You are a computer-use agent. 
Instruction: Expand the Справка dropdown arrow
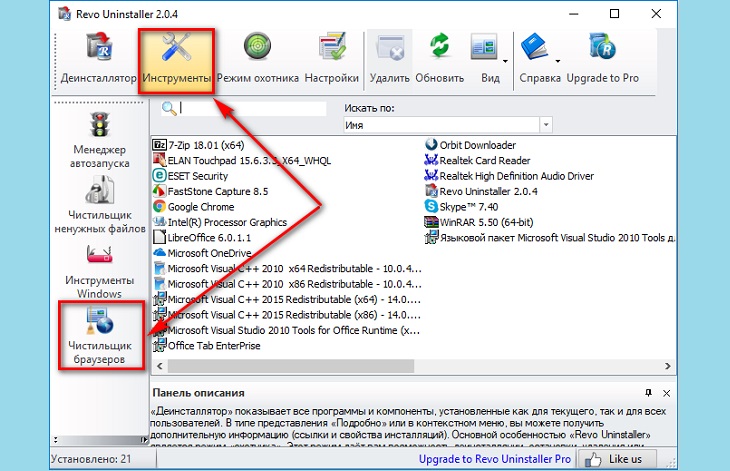(557, 61)
